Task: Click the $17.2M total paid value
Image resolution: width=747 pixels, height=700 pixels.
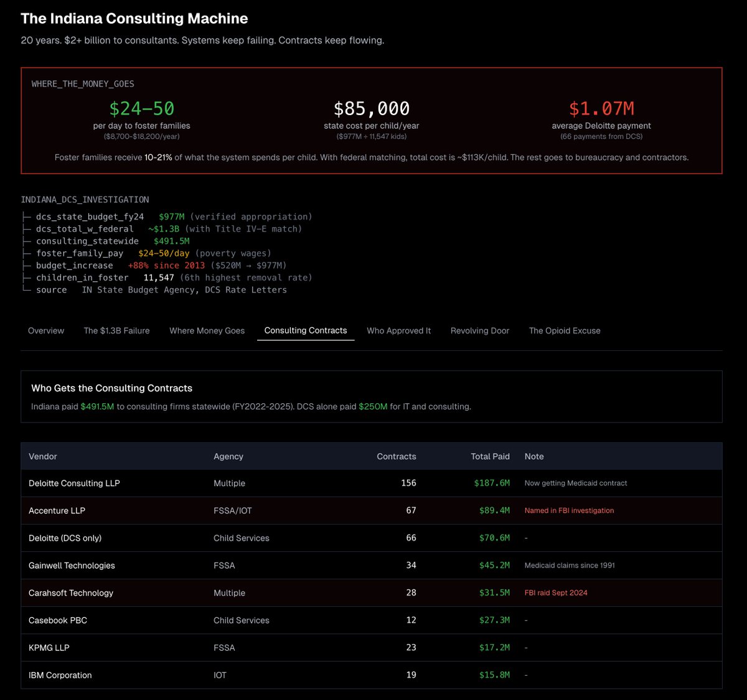Action: pyautogui.click(x=494, y=647)
